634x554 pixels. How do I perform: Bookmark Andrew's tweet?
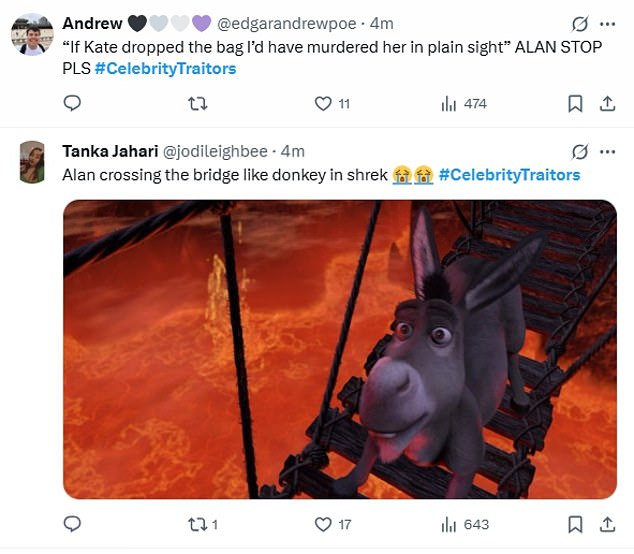coord(575,103)
